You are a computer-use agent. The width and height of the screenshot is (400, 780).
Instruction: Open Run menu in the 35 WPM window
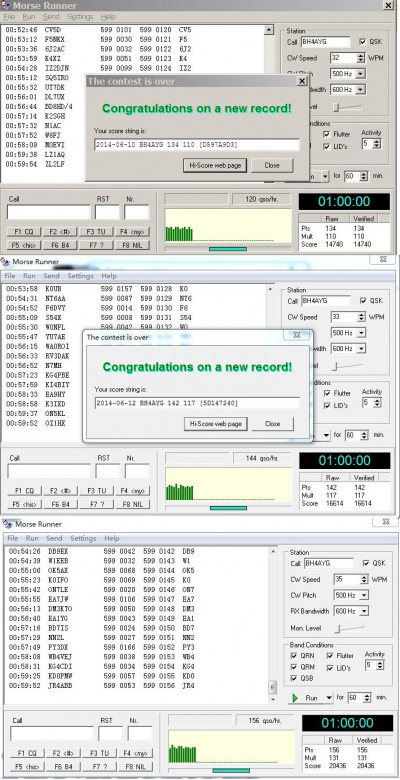point(32,538)
